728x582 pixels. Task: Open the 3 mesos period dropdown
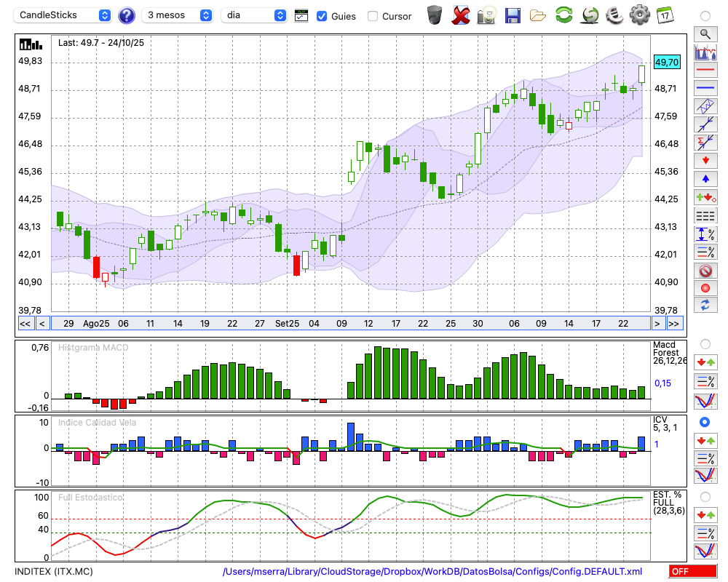[178, 15]
